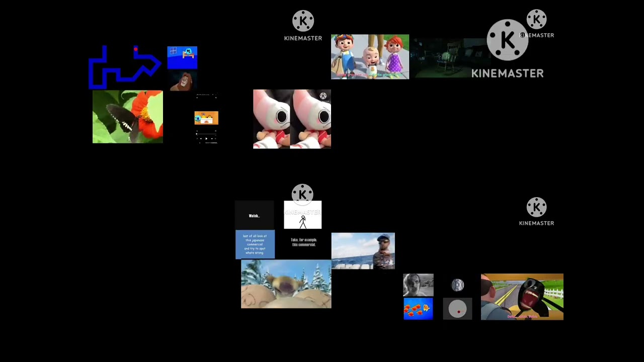The width and height of the screenshot is (644, 362).
Task: Open the blue "japanese commercial" text tile
Action: tap(255, 244)
